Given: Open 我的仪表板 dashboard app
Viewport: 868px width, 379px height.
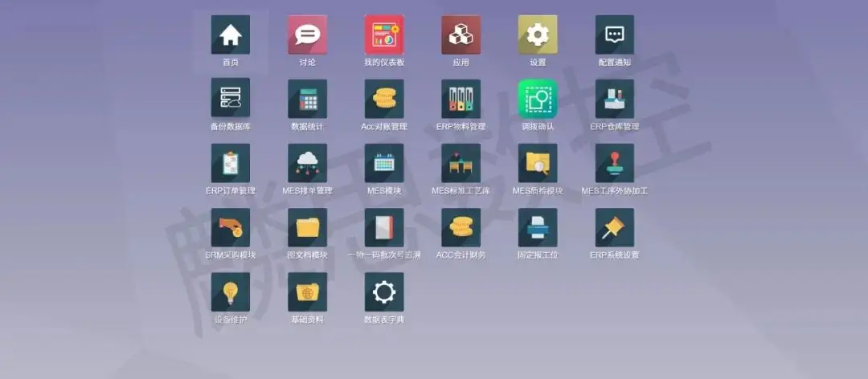Looking at the screenshot, I should click(384, 35).
